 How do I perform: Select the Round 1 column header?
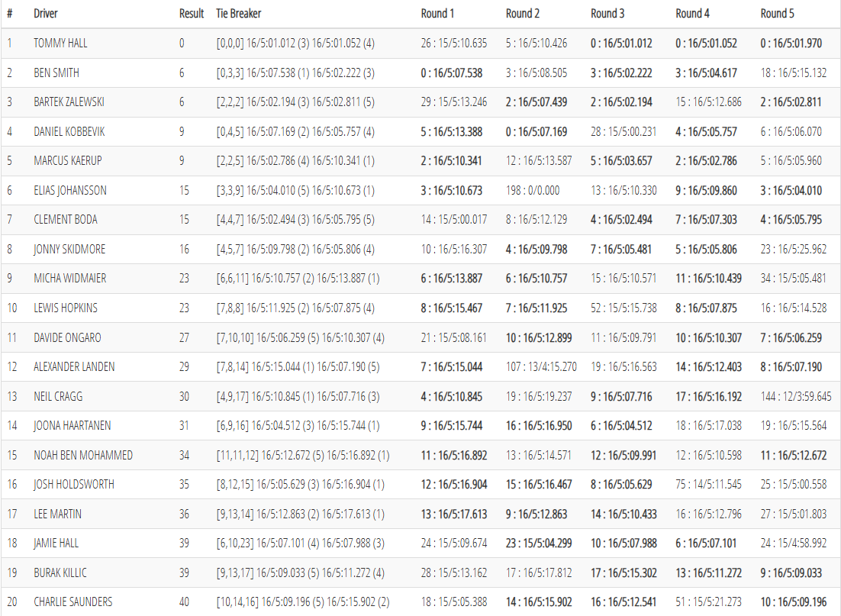438,14
